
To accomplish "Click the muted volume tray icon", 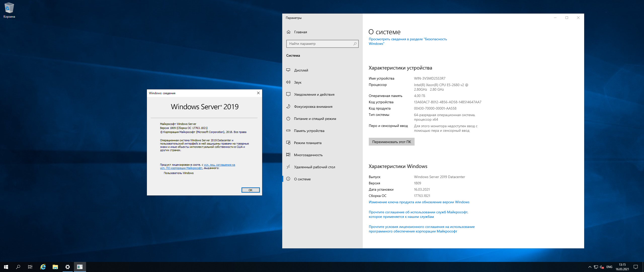I will [x=602, y=267].
